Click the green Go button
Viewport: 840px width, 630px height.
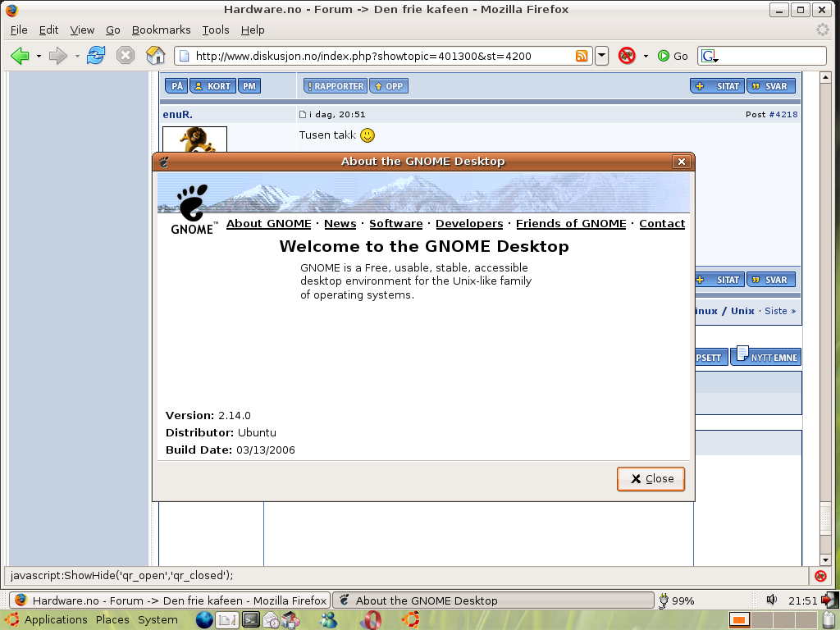pyautogui.click(x=673, y=56)
